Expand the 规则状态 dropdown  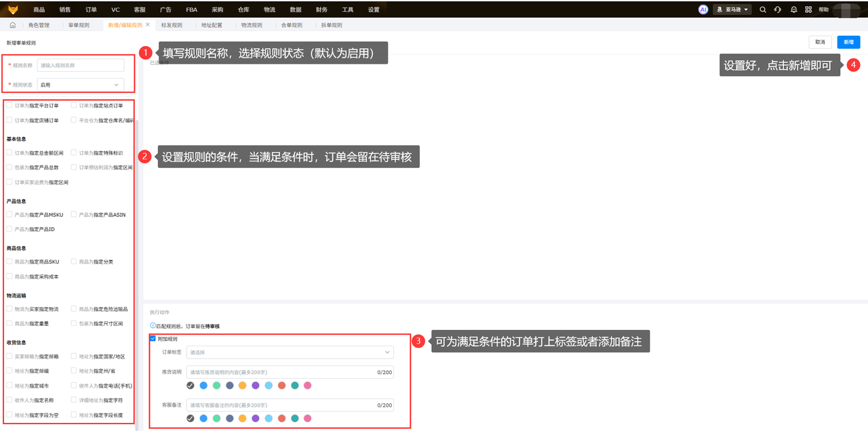[x=81, y=85]
